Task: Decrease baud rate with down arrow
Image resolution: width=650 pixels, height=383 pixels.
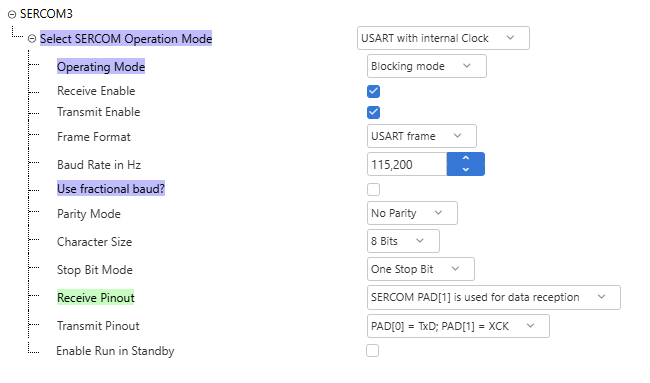Action: [466, 170]
